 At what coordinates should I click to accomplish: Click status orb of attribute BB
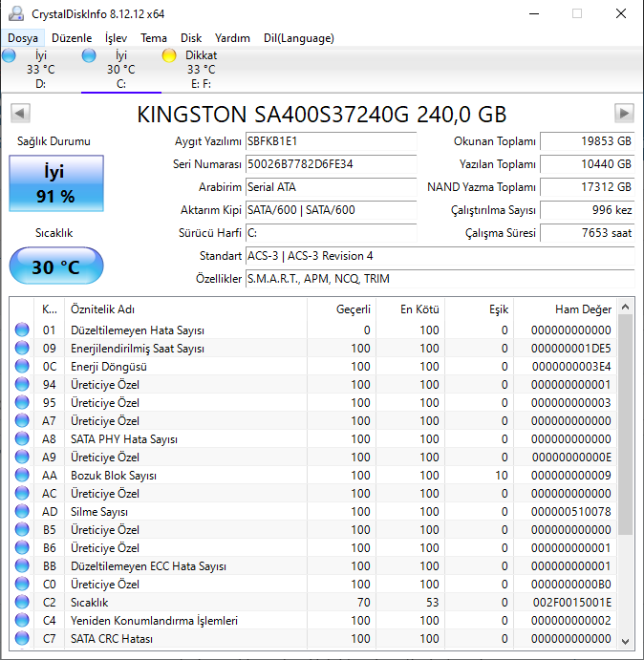tap(22, 565)
